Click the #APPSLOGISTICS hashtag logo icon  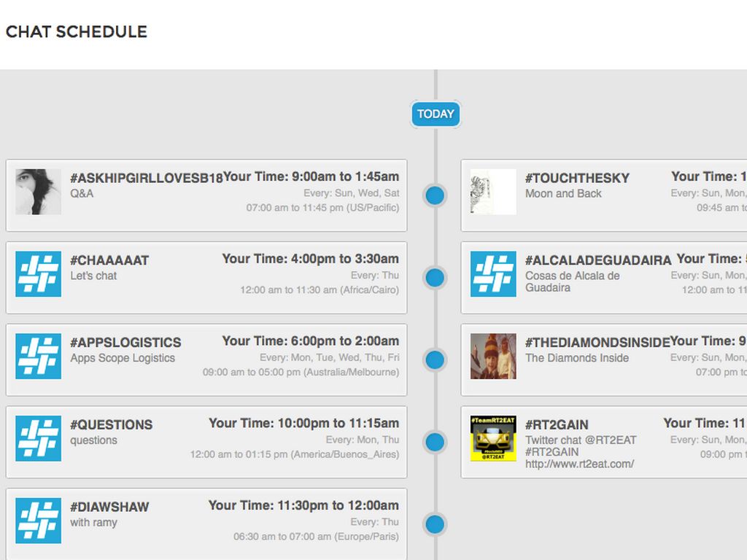tap(38, 357)
